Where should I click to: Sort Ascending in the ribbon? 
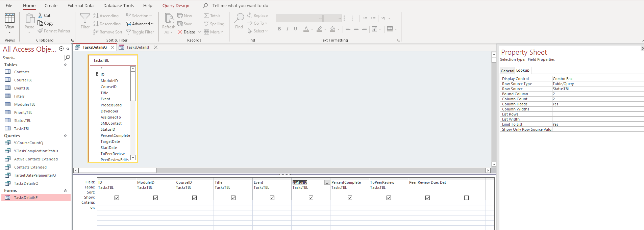106,16
